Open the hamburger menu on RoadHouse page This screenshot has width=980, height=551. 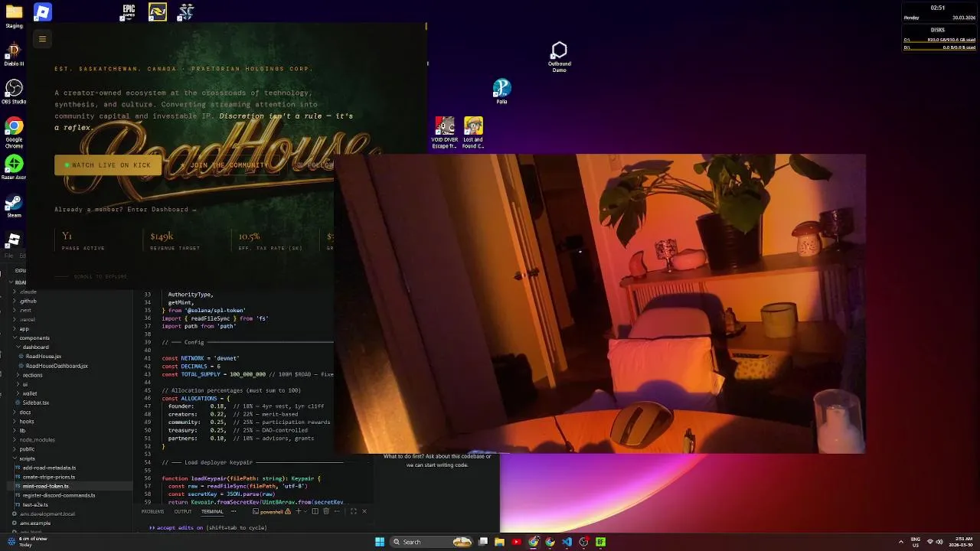42,39
